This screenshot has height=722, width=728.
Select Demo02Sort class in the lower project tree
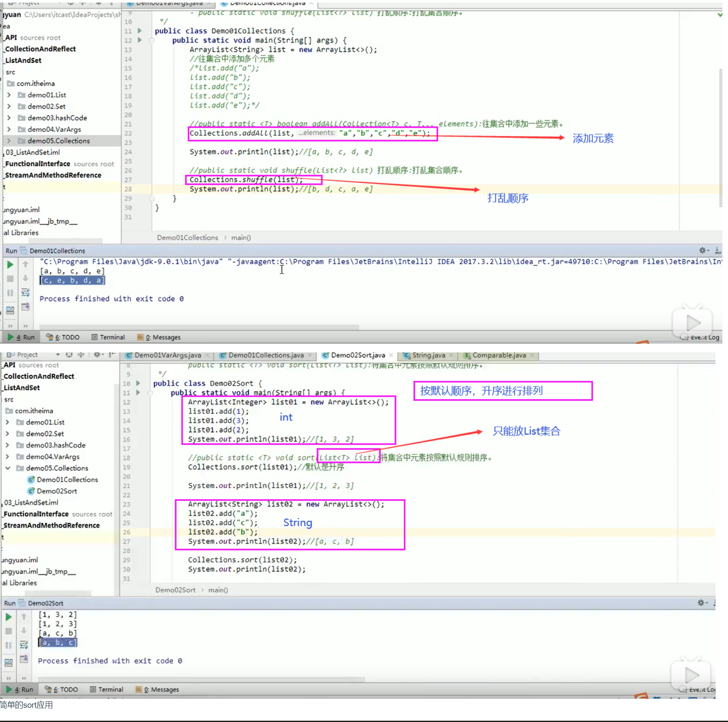coord(52,491)
